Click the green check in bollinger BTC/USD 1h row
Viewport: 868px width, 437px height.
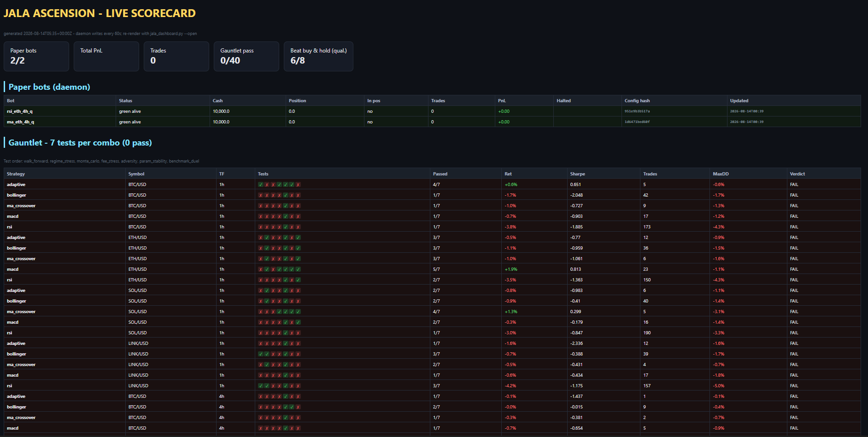click(286, 195)
